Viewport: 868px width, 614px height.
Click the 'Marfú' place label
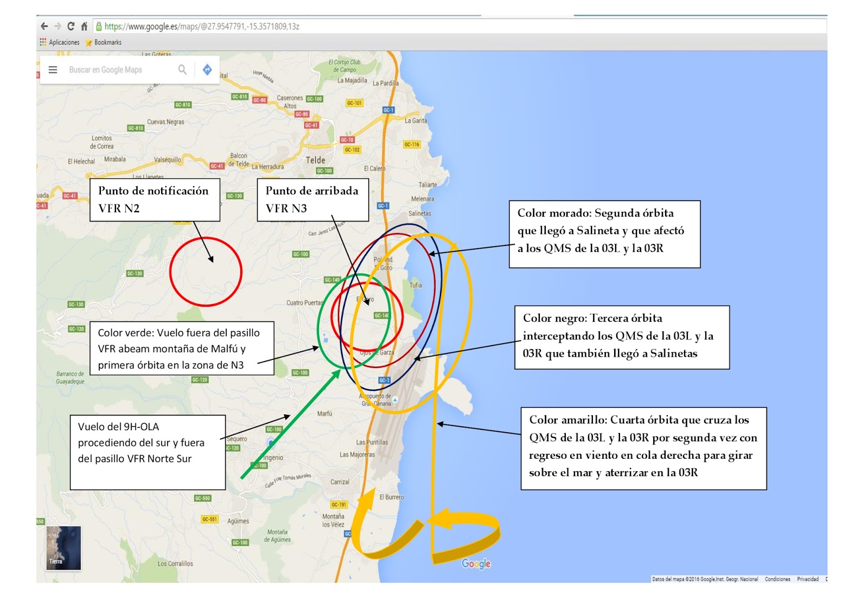[324, 414]
